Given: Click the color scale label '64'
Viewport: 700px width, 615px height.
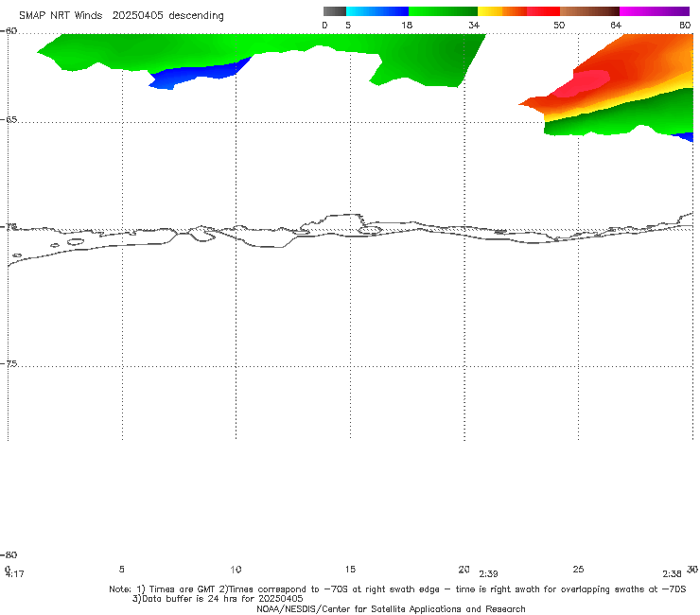Looking at the screenshot, I should pos(616,25).
